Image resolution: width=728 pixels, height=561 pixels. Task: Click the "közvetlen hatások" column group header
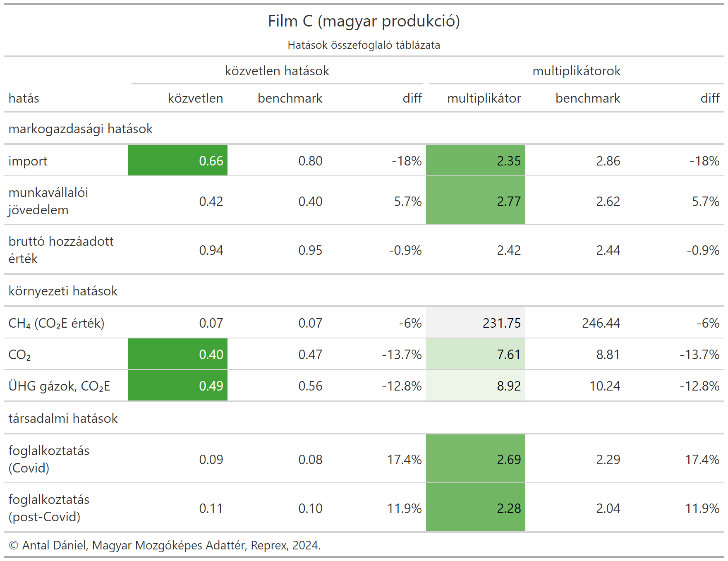coord(277,71)
